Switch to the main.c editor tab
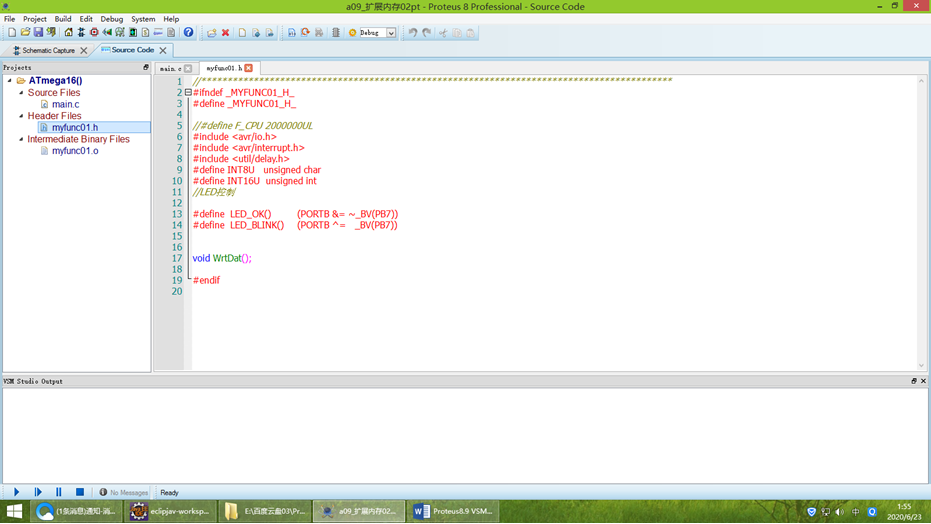This screenshot has height=524, width=931. [x=169, y=68]
